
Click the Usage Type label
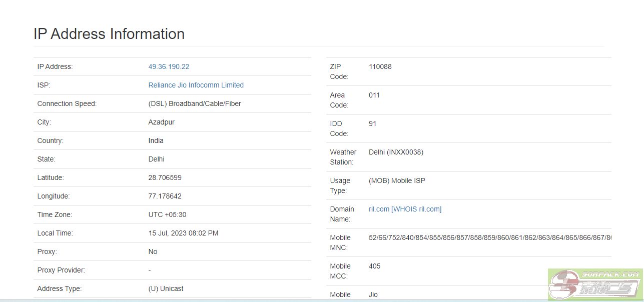pyautogui.click(x=340, y=185)
